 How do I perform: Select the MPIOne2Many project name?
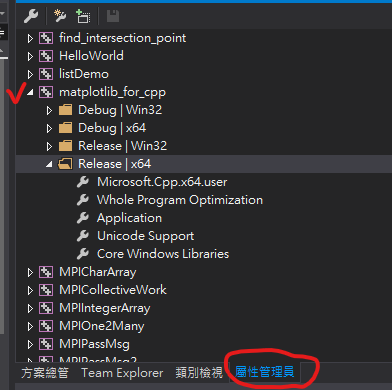click(102, 326)
